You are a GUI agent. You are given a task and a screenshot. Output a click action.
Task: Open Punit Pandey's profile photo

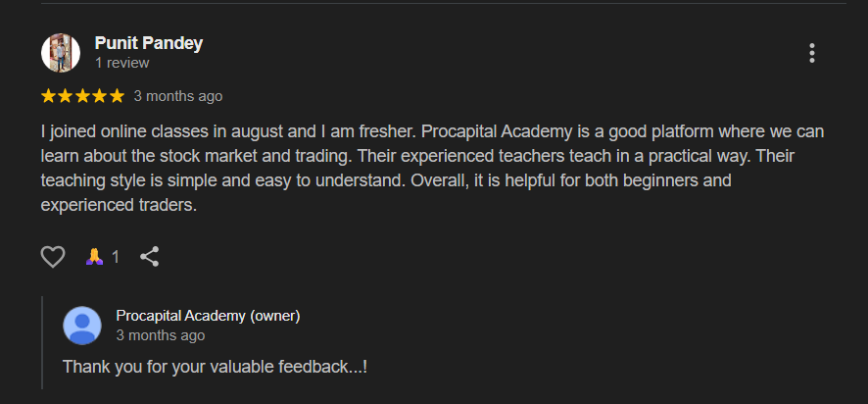(x=61, y=53)
